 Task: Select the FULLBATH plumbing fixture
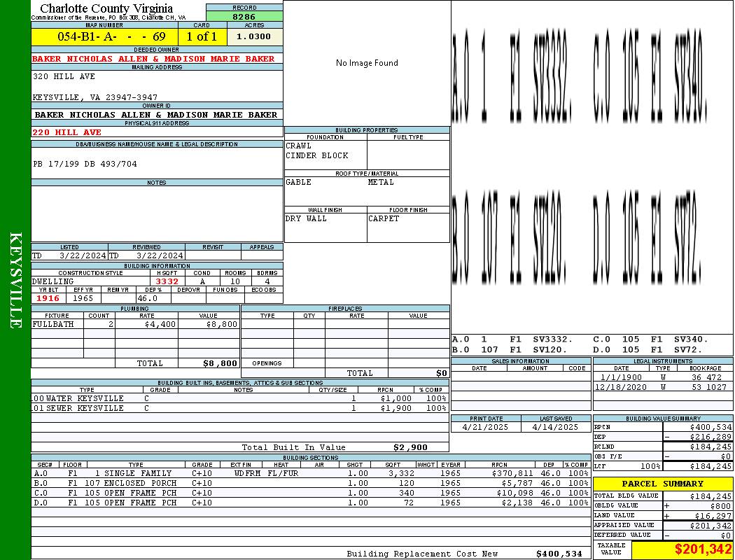pyautogui.click(x=53, y=324)
